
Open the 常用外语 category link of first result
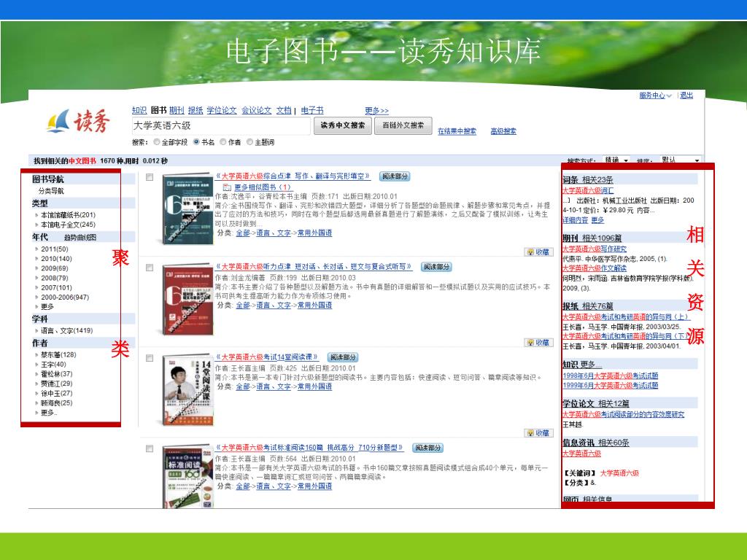tap(315, 233)
